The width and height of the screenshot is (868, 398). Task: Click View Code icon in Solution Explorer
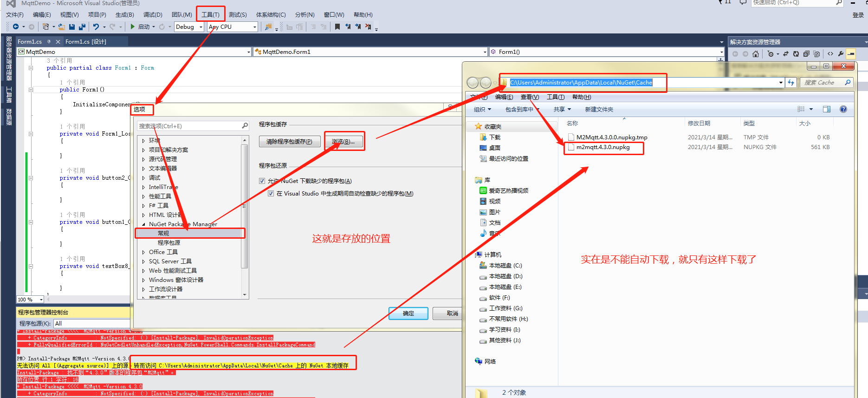tap(830, 54)
